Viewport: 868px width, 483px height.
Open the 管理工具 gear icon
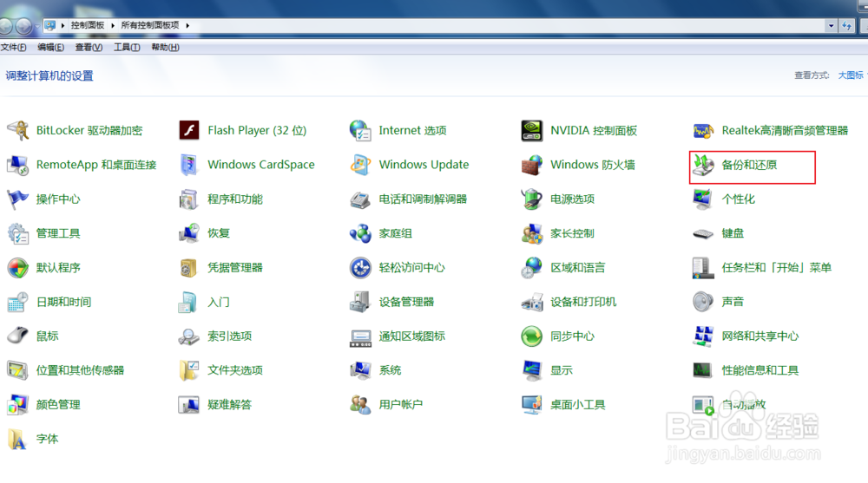[x=17, y=233]
